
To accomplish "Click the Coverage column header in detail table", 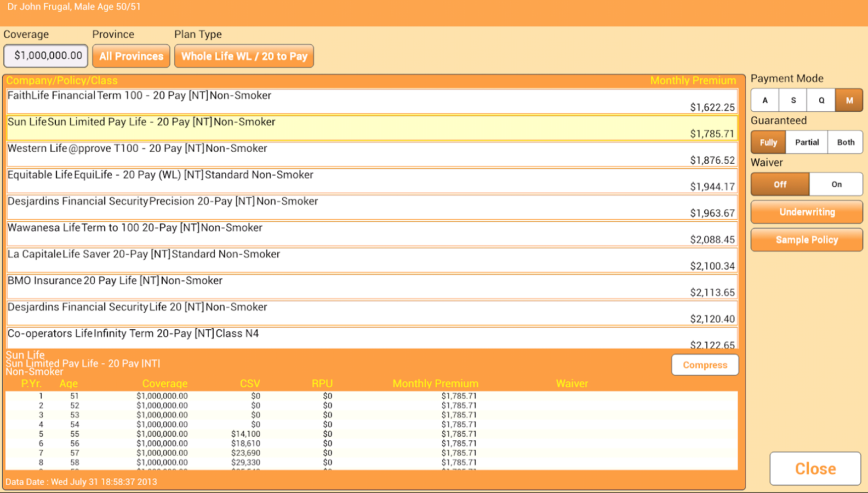I will 165,383.
